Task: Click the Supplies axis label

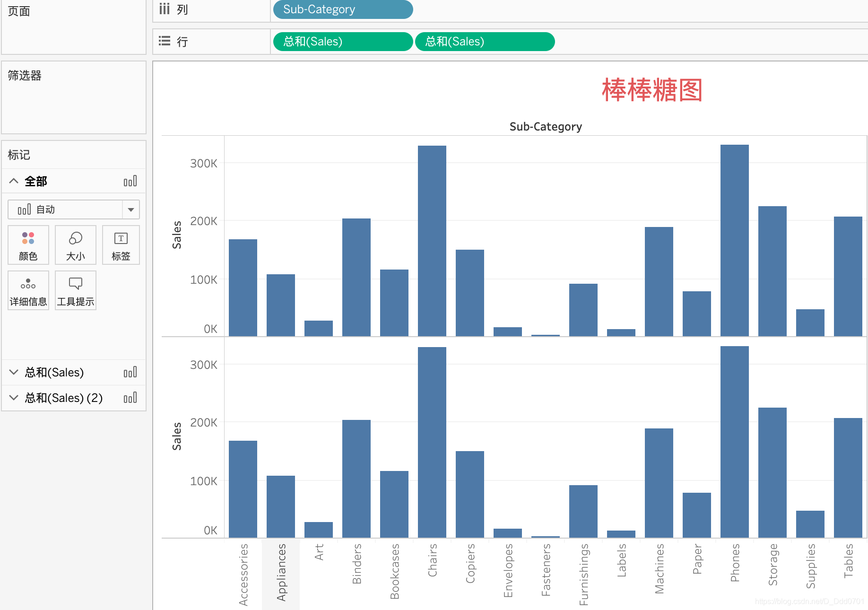Action: [811, 566]
